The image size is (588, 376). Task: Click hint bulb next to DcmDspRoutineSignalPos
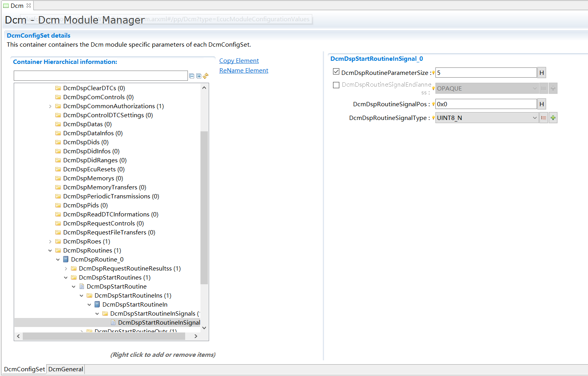[x=433, y=104]
